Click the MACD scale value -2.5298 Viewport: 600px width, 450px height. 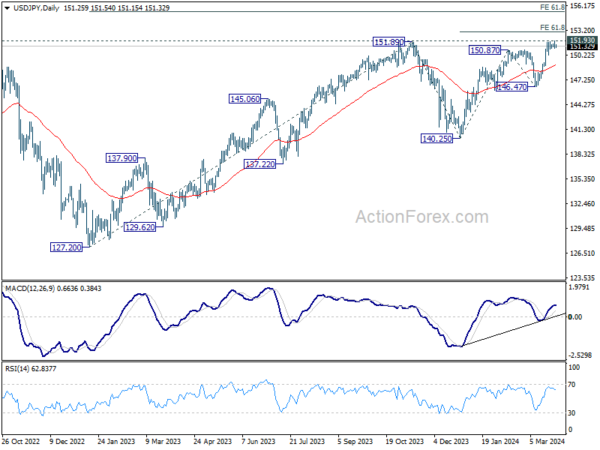pos(580,355)
